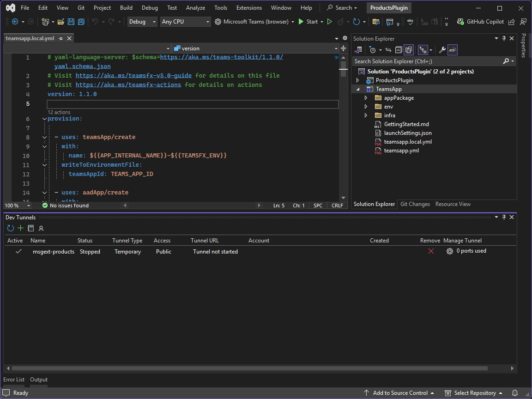Expand the appPackage folder in Solution Explorer
This screenshot has width=532, height=399.
(366, 98)
